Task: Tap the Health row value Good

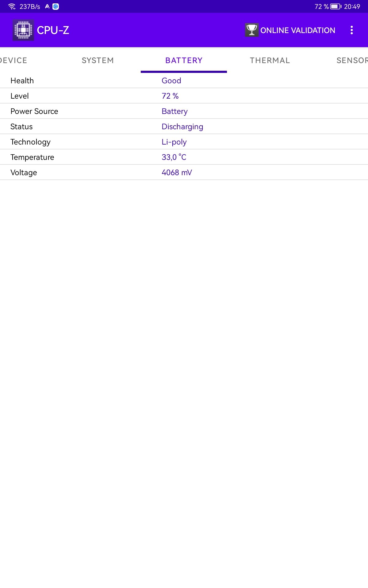Action: click(171, 81)
